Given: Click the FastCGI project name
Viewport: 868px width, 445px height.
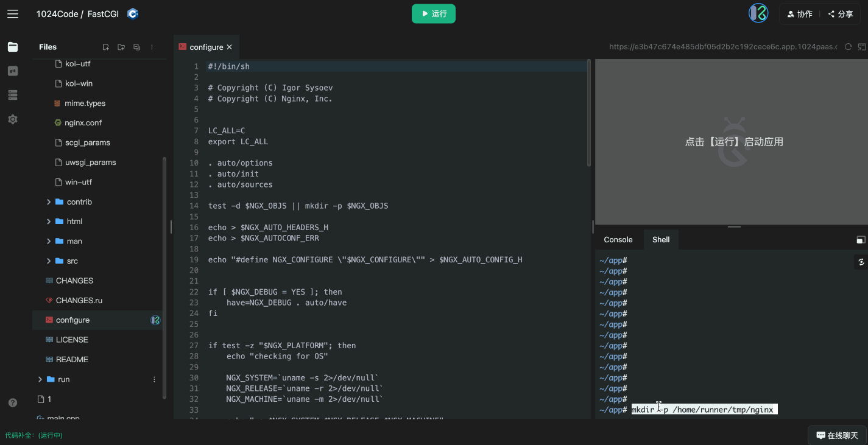Looking at the screenshot, I should [103, 13].
